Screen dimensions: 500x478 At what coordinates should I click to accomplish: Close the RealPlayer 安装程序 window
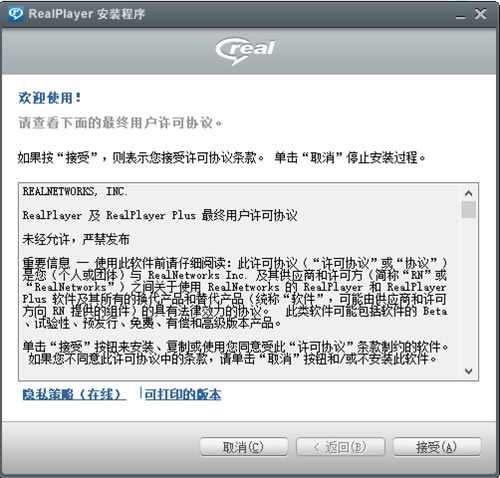point(480,14)
